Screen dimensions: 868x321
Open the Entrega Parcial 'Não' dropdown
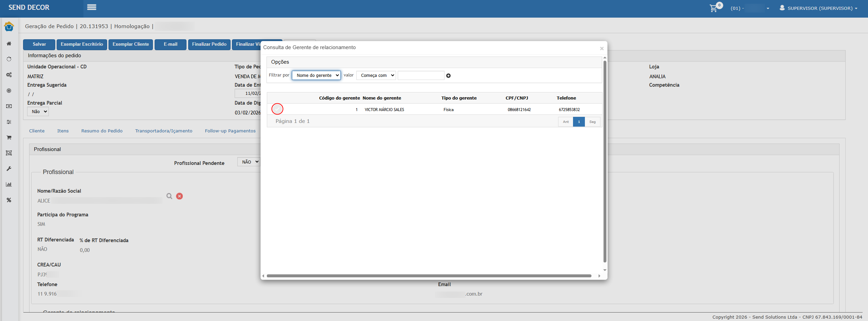pos(38,111)
